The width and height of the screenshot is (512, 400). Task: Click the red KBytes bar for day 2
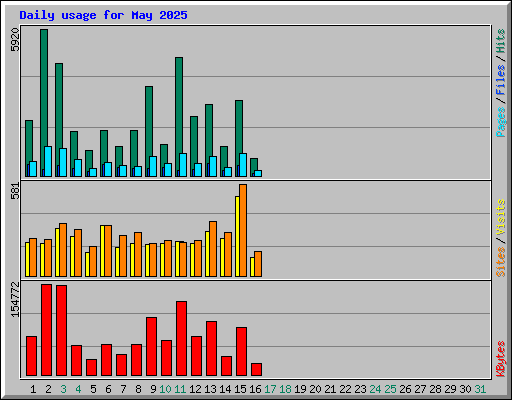46,330
